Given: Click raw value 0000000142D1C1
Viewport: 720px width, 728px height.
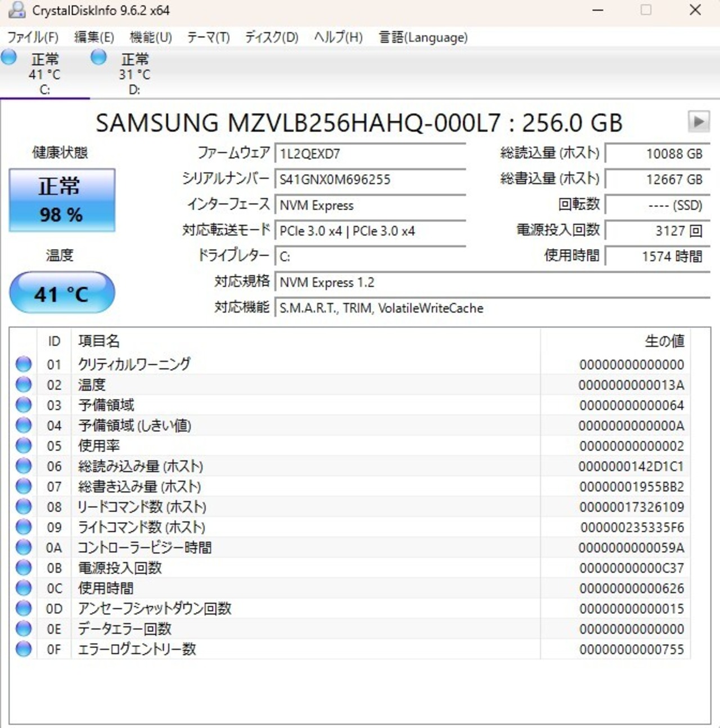Looking at the screenshot, I should pyautogui.click(x=631, y=466).
